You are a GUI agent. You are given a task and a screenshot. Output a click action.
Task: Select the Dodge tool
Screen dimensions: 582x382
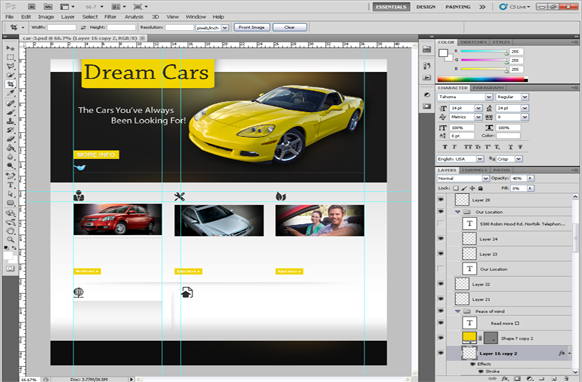(10, 166)
